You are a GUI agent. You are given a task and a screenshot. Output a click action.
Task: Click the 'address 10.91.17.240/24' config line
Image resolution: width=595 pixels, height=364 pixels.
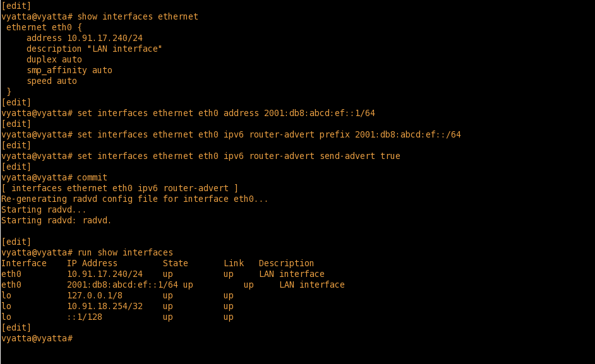(x=84, y=38)
